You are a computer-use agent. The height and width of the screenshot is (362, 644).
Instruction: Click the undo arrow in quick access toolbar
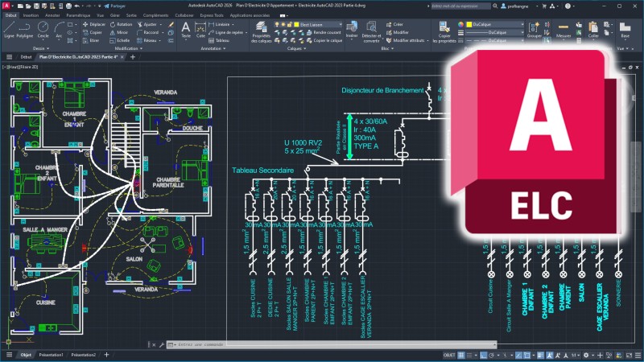tap(76, 6)
